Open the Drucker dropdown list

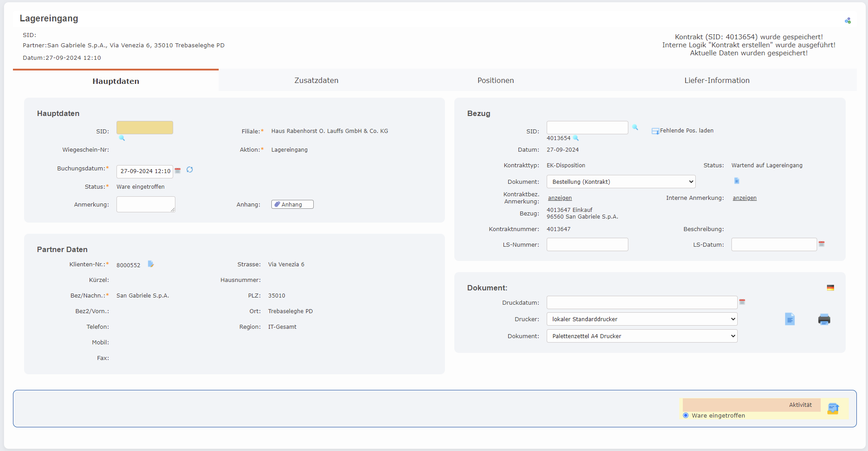642,319
